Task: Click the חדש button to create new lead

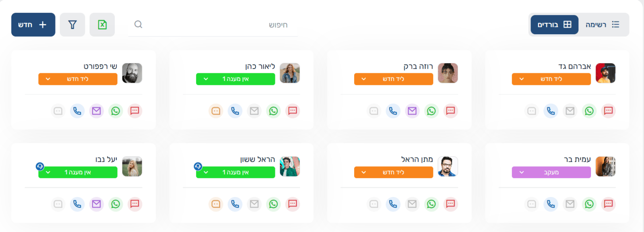Action: (x=33, y=25)
